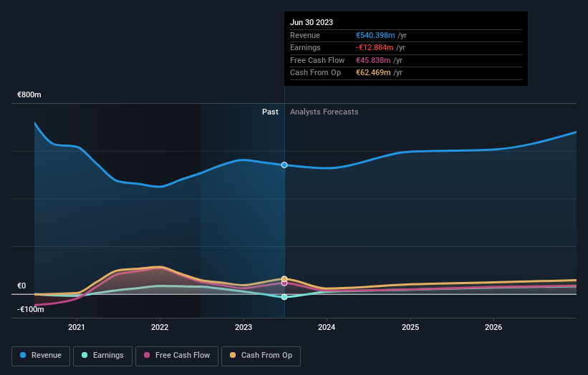
Task: Select the orange Cash From Op data point
Action: tap(284, 278)
